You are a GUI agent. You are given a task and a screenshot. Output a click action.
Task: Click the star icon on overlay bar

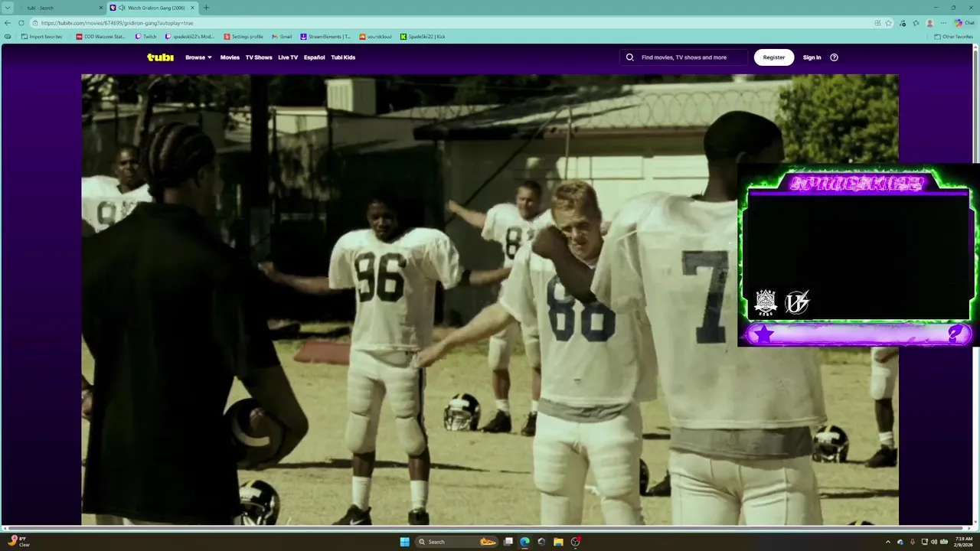[x=764, y=334]
